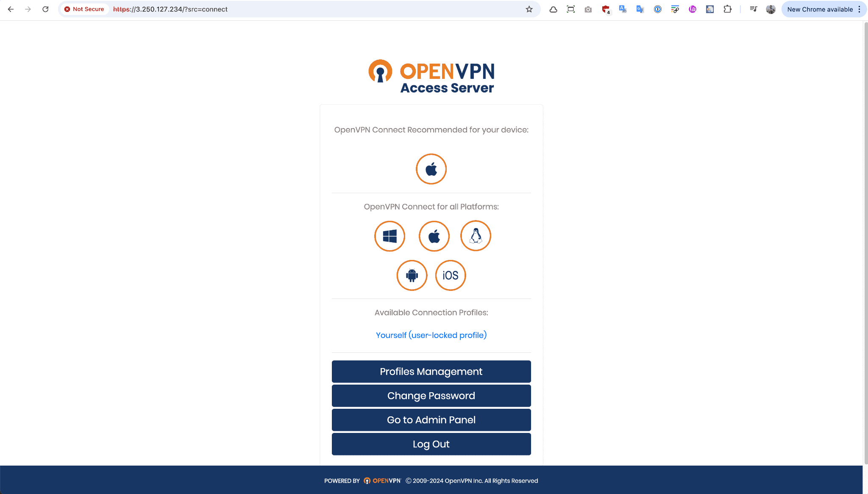The image size is (868, 494).
Task: Click the picture thumbnail extension icon
Action: coord(709,9)
